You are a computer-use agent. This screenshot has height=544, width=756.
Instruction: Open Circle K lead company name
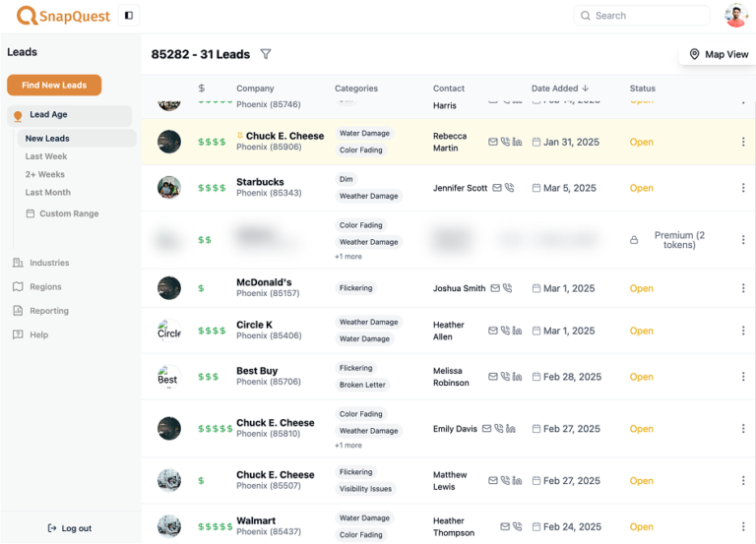click(x=254, y=325)
